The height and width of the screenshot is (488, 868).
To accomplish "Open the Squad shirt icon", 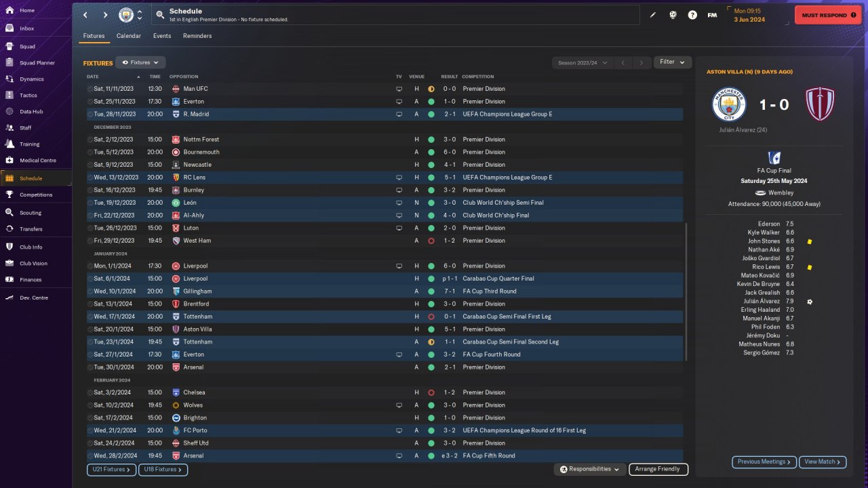I will [x=9, y=47].
